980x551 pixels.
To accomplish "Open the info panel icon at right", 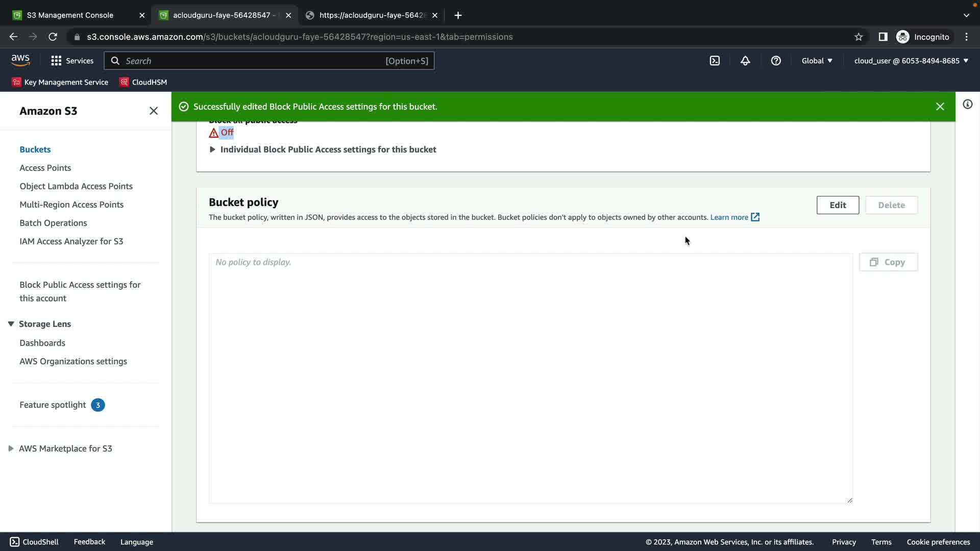I will click(x=967, y=105).
